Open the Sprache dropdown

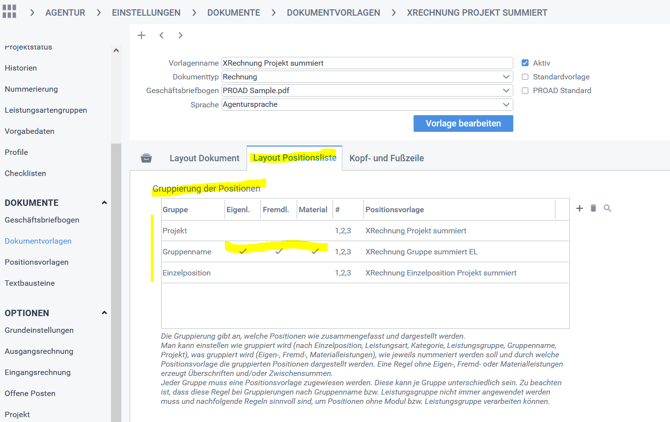pyautogui.click(x=506, y=105)
